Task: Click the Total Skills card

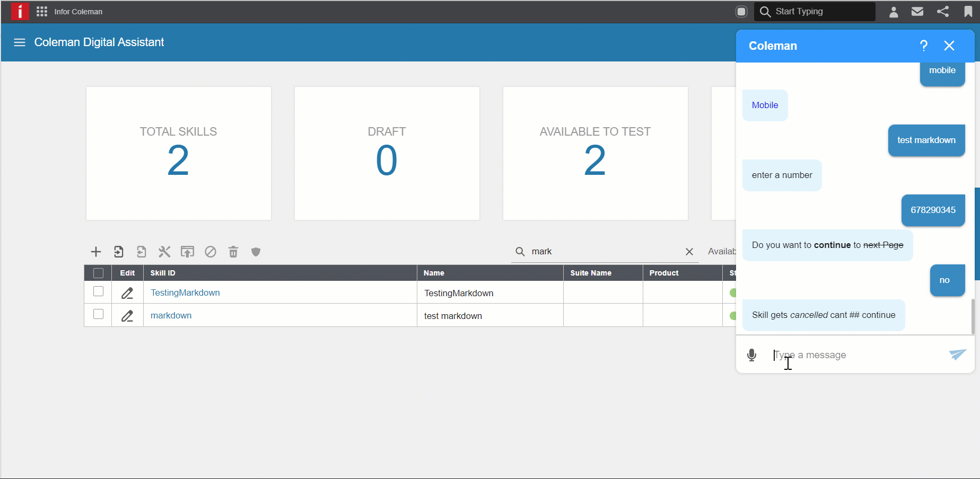Action: pyautogui.click(x=179, y=154)
